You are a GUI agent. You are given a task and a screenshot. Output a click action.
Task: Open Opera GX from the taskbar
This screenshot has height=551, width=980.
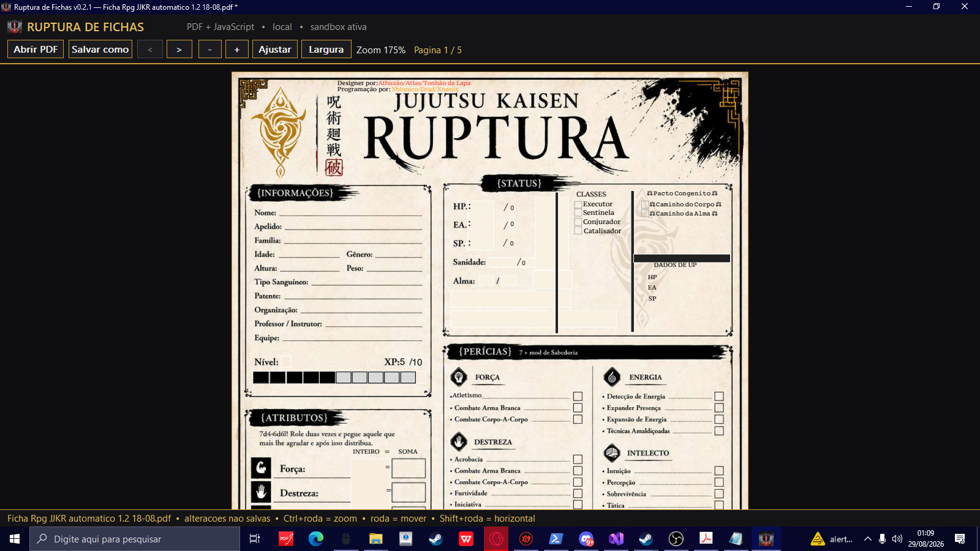click(x=496, y=539)
